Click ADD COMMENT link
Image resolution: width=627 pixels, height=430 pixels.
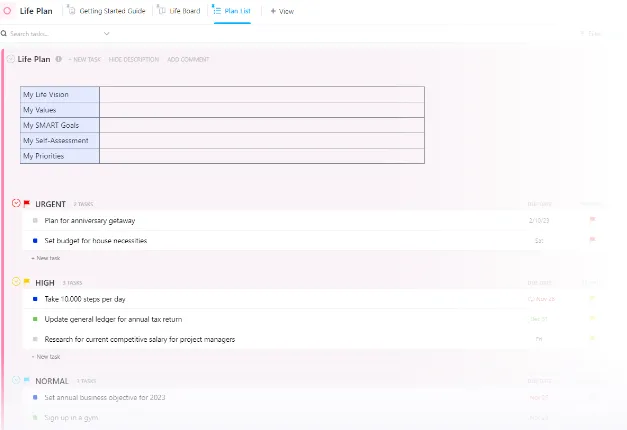188,59
